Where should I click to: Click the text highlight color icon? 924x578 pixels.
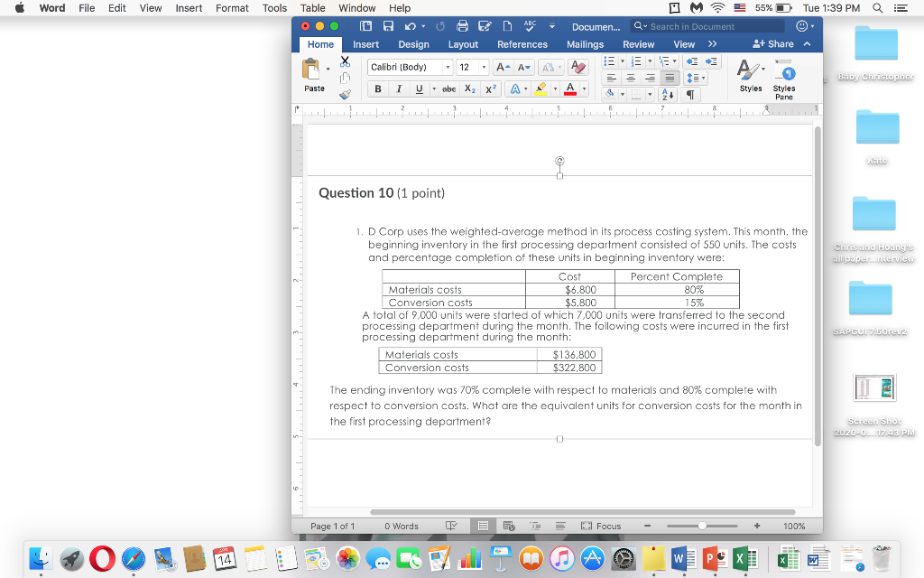point(541,89)
